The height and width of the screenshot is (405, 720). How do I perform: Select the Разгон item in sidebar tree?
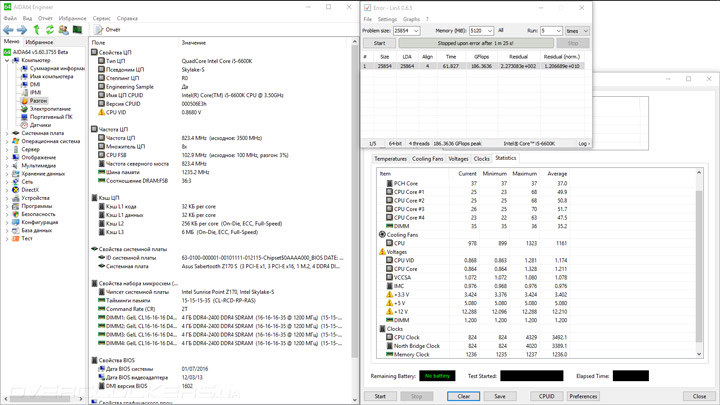(38, 101)
